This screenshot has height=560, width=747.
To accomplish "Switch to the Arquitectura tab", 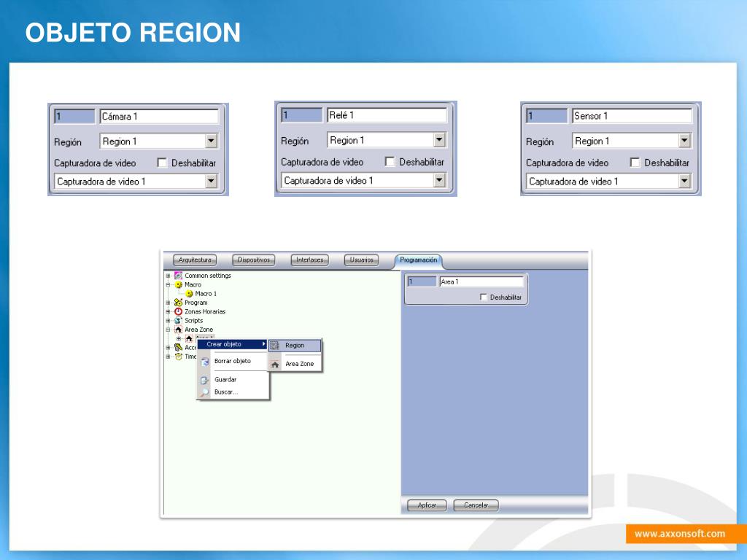I will coord(194,260).
